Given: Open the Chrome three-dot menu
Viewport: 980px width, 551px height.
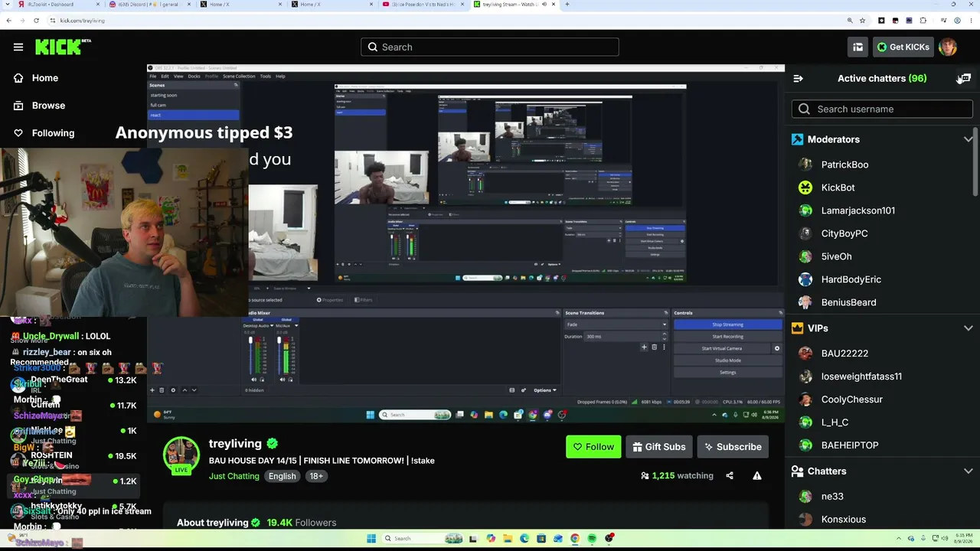Looking at the screenshot, I should tap(972, 21).
